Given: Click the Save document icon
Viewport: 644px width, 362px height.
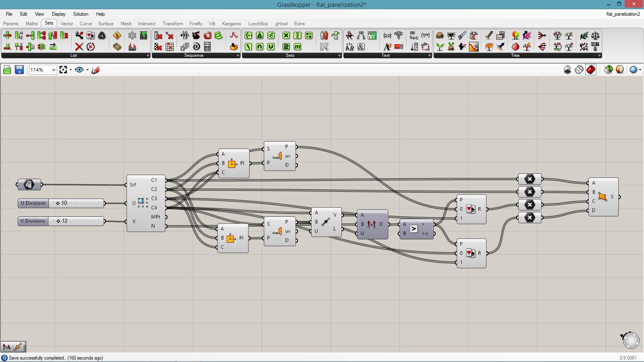Looking at the screenshot, I should click(19, 70).
